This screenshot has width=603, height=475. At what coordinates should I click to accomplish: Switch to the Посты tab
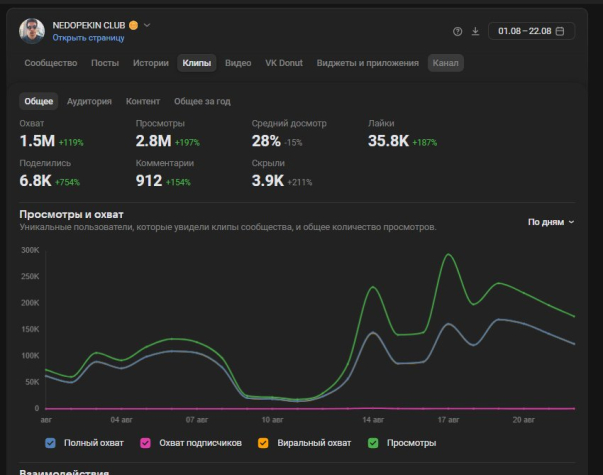click(x=105, y=63)
